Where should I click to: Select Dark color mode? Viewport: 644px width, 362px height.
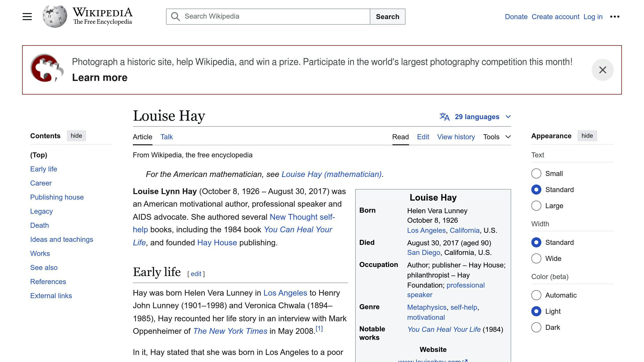(536, 327)
